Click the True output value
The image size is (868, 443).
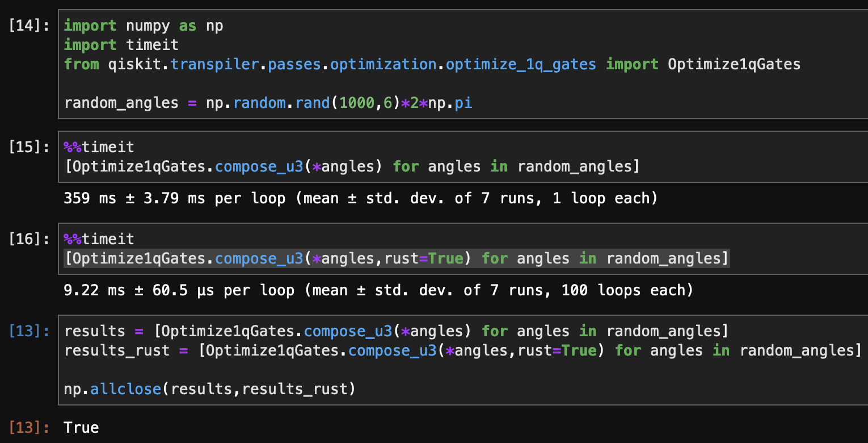coord(82,427)
